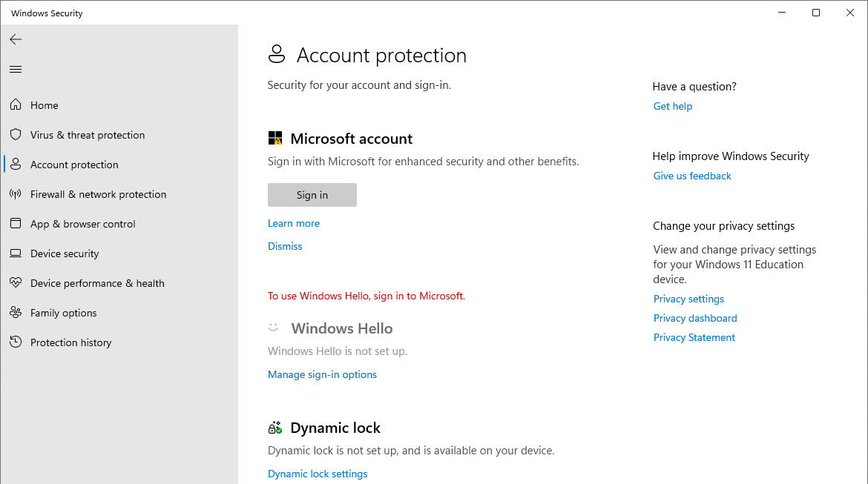Click the Microsoft account logo

274,137
